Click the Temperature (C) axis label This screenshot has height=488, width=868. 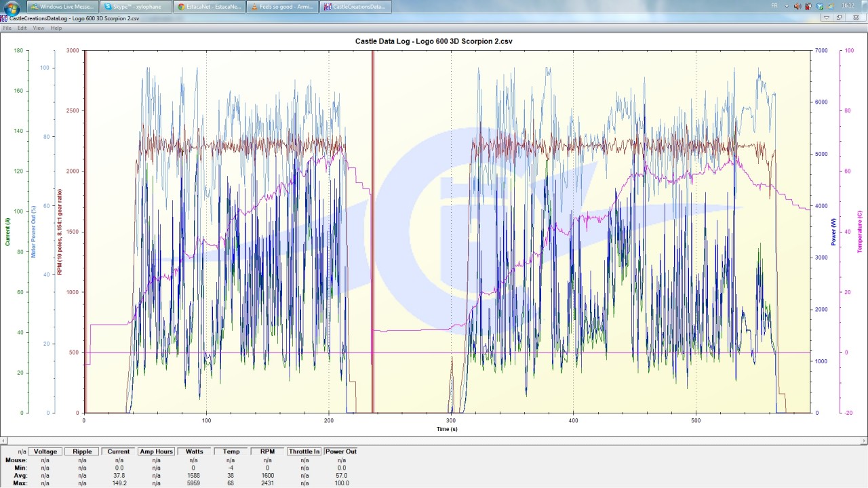click(859, 231)
